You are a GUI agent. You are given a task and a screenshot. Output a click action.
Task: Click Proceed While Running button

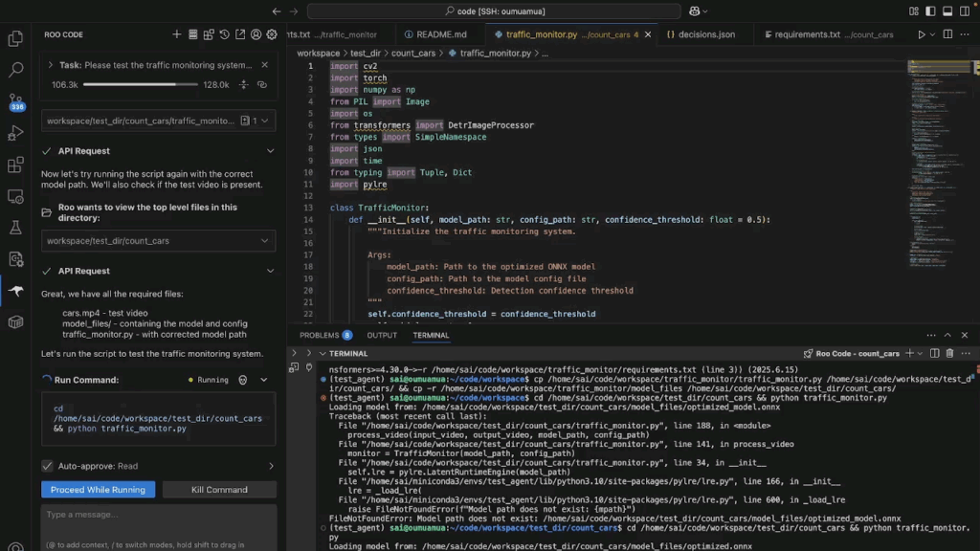point(99,490)
